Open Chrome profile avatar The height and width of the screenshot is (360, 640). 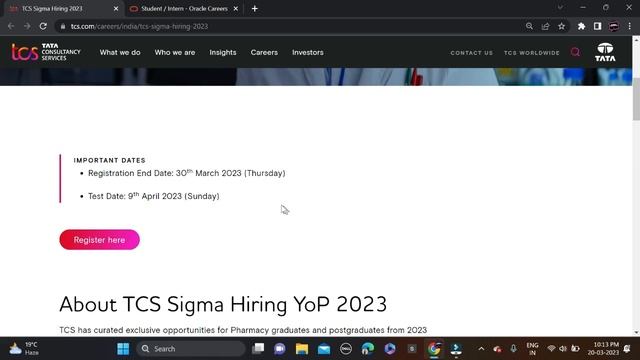point(613,26)
